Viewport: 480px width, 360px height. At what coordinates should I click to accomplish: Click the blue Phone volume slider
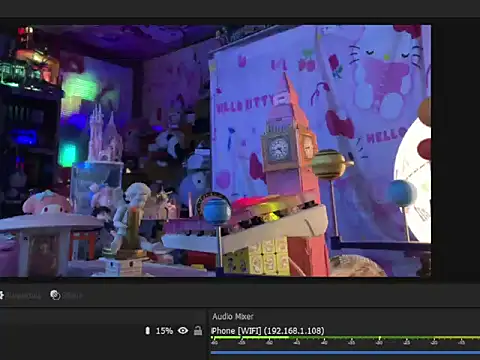coord(345,352)
